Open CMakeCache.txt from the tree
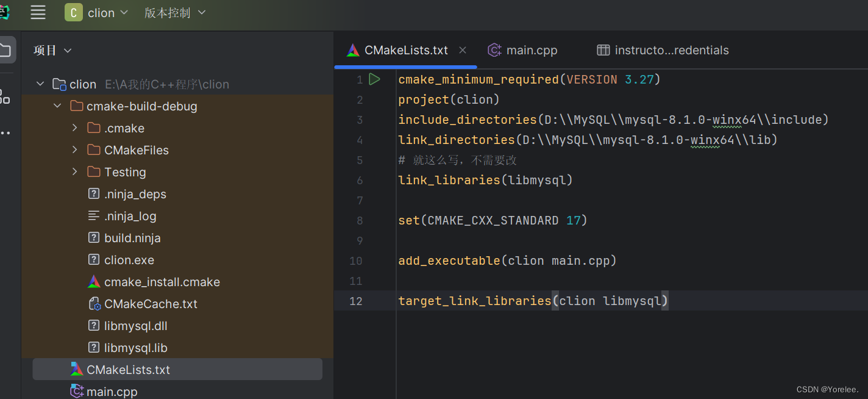Screen dimensions: 868x399 pyautogui.click(x=150, y=303)
